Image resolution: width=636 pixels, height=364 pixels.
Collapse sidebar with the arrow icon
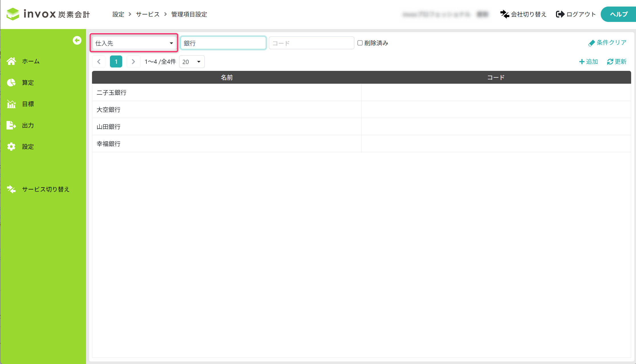tap(77, 40)
